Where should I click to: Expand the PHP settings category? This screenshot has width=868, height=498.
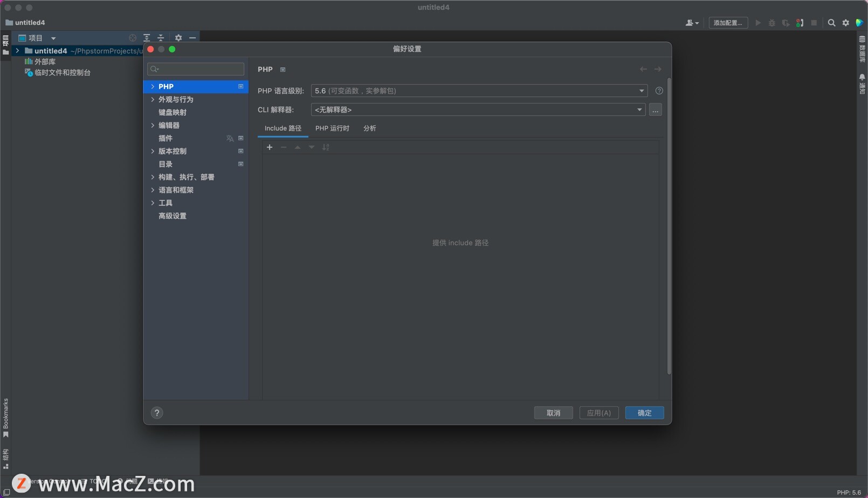pyautogui.click(x=153, y=86)
